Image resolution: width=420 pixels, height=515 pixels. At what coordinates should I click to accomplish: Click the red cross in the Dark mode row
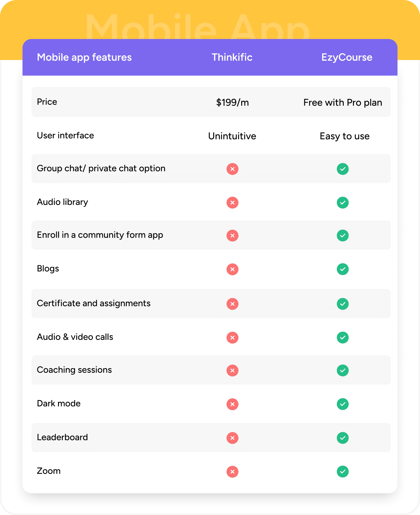click(x=232, y=404)
